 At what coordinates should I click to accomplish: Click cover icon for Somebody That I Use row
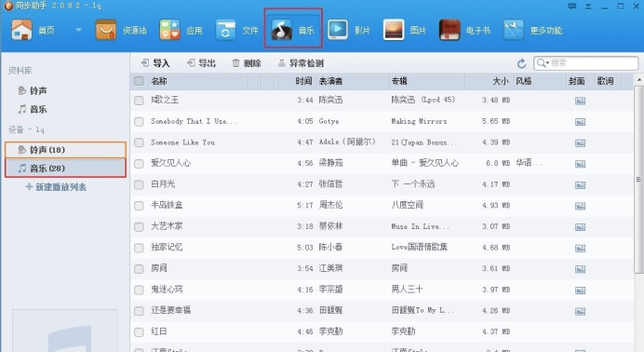580,122
